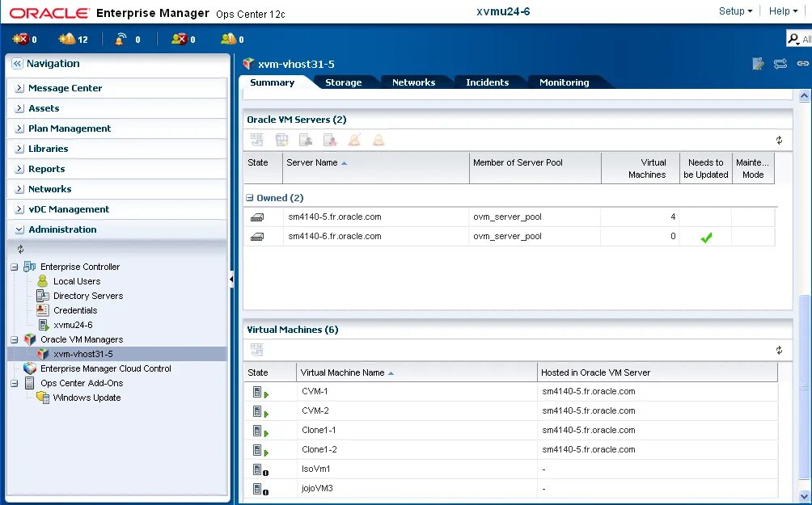Collapse the Owned (2) group in the servers table
This screenshot has width=812, height=505.
(249, 197)
